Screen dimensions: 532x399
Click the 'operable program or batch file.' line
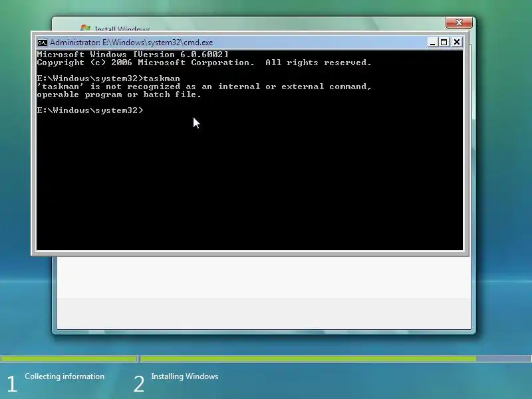[x=119, y=94]
